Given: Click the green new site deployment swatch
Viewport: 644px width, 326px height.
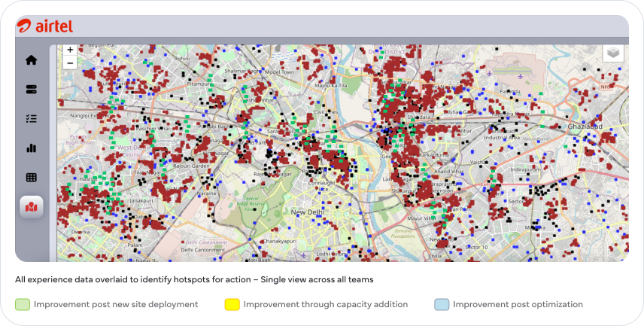Looking at the screenshot, I should tap(23, 305).
